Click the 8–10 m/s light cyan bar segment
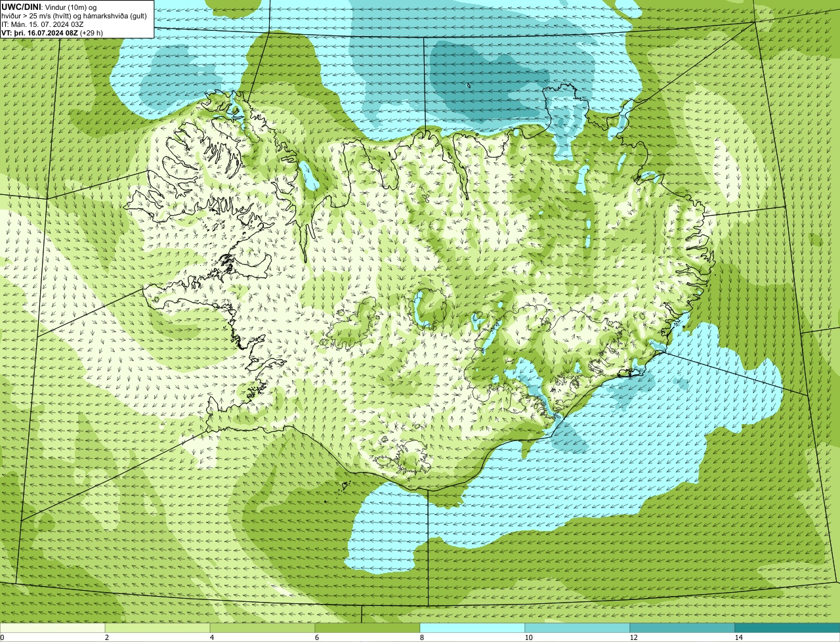Screen dimensions: 840x642 (472, 628)
